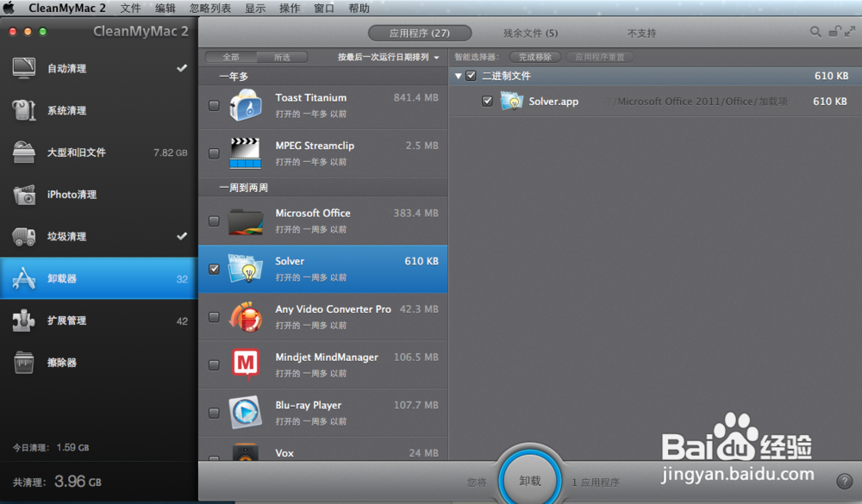
Task: Click the Any Video Converter Pro icon
Action: pos(245,316)
